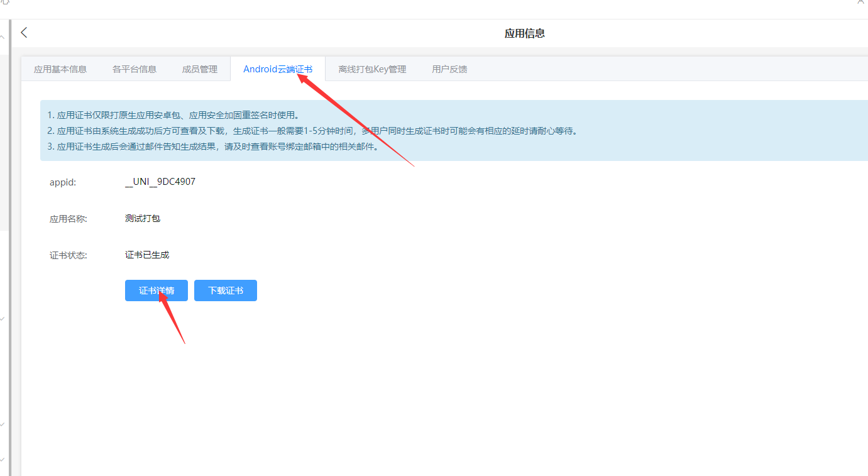
Task: Click notice line 1 about 应用证书仅限
Action: [x=173, y=115]
